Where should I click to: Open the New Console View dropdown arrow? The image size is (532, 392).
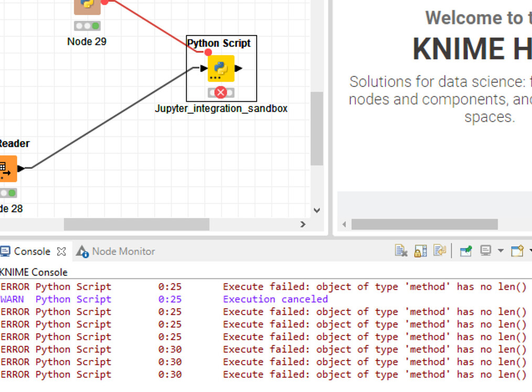coord(529,251)
